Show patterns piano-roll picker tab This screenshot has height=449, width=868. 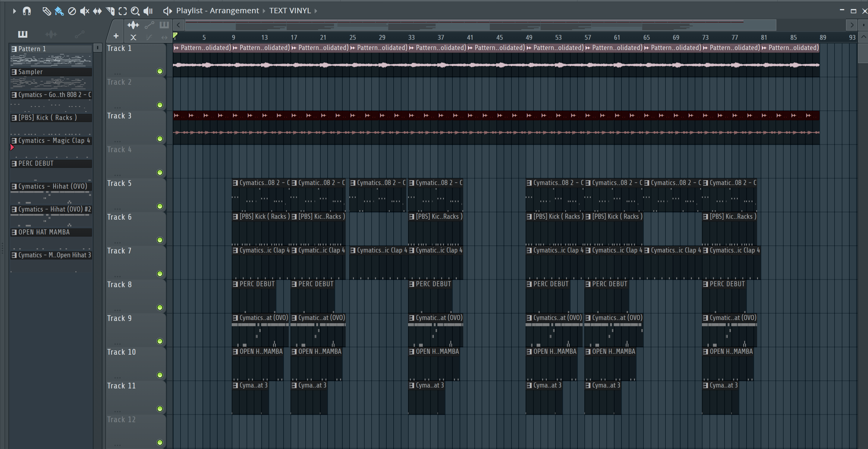point(23,34)
